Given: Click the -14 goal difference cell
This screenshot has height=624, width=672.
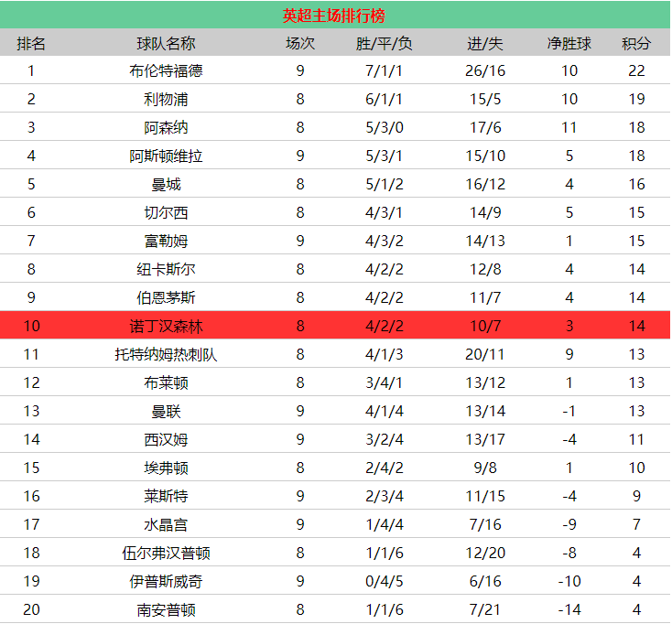Looking at the screenshot, I should pos(569,609).
